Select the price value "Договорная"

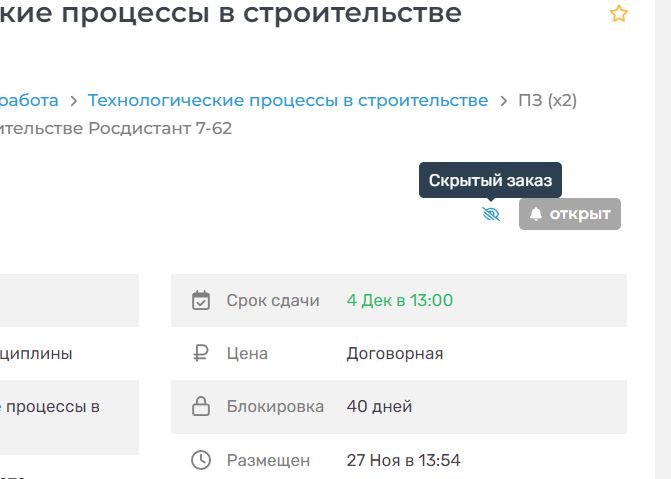[395, 353]
